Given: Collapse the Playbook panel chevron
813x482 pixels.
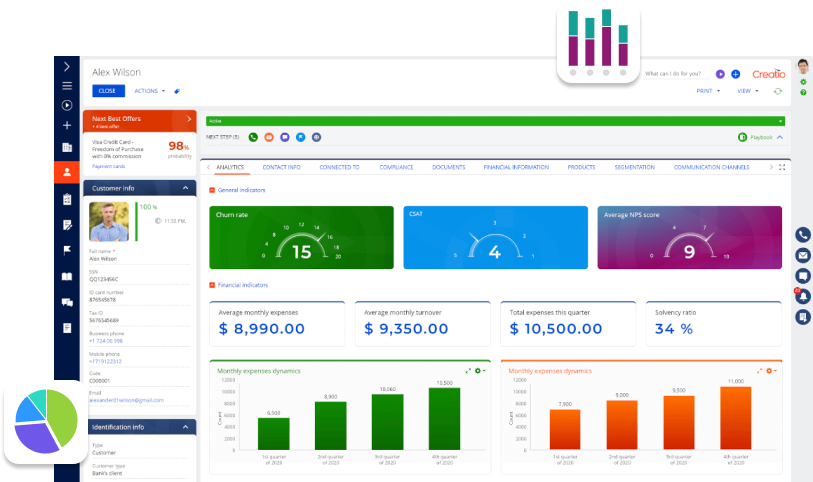Looking at the screenshot, I should [780, 137].
